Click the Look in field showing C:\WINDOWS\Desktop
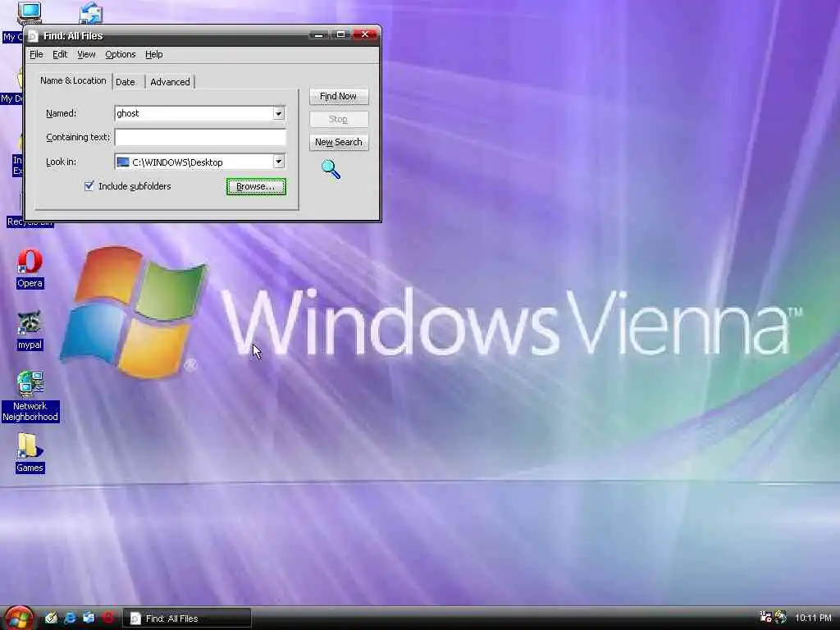Screen dimensions: 840x630 (x=194, y=162)
